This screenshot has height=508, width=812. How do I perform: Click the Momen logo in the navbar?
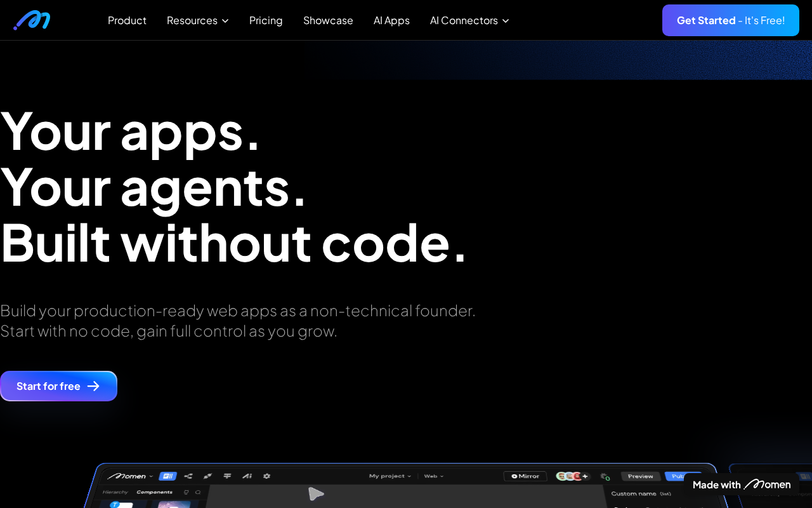point(32,20)
